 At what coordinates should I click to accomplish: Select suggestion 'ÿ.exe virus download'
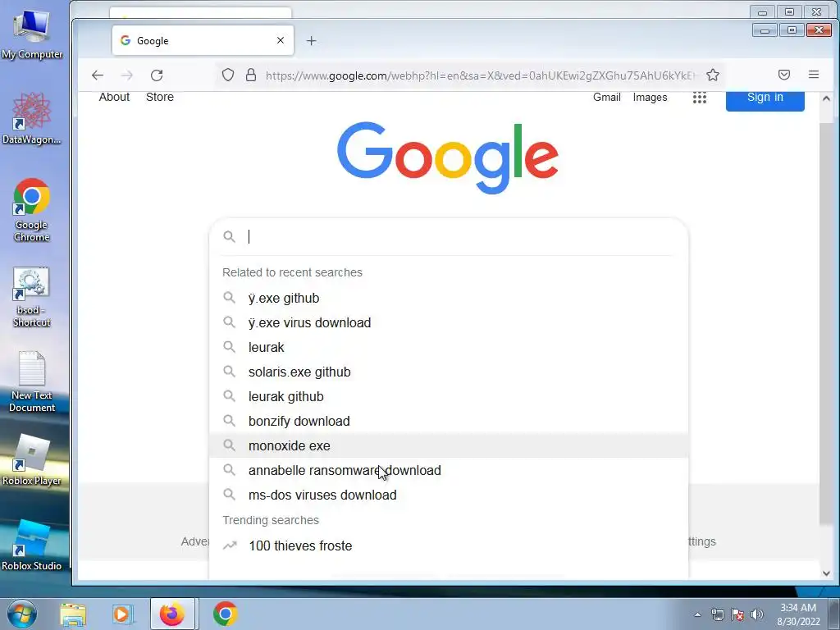pos(449,322)
